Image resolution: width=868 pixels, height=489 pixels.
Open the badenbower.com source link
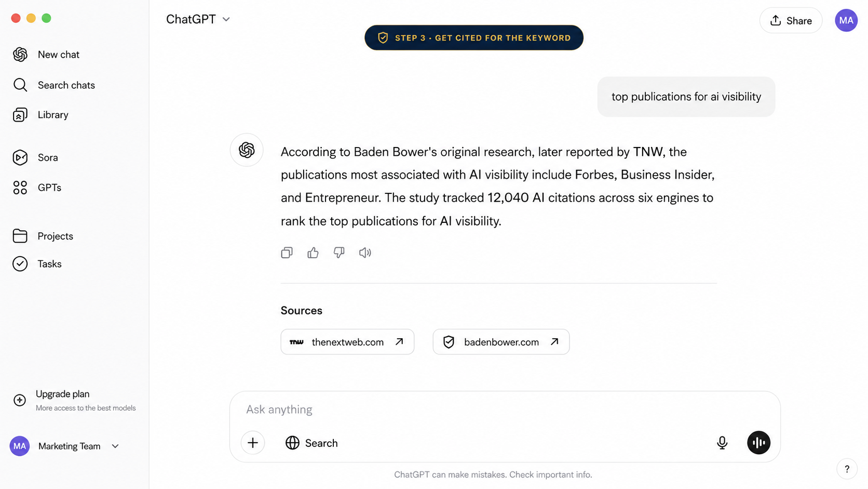point(501,342)
